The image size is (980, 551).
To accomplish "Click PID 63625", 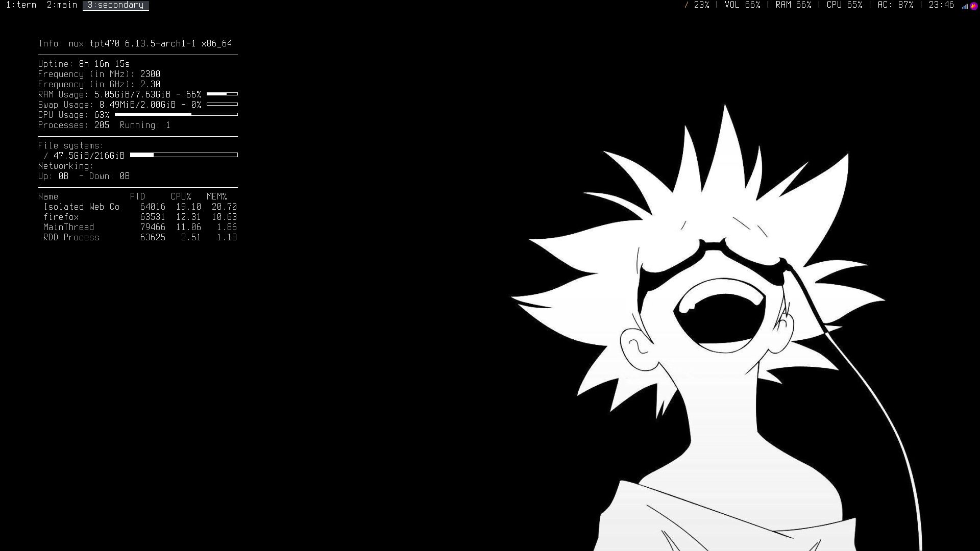I will point(153,237).
